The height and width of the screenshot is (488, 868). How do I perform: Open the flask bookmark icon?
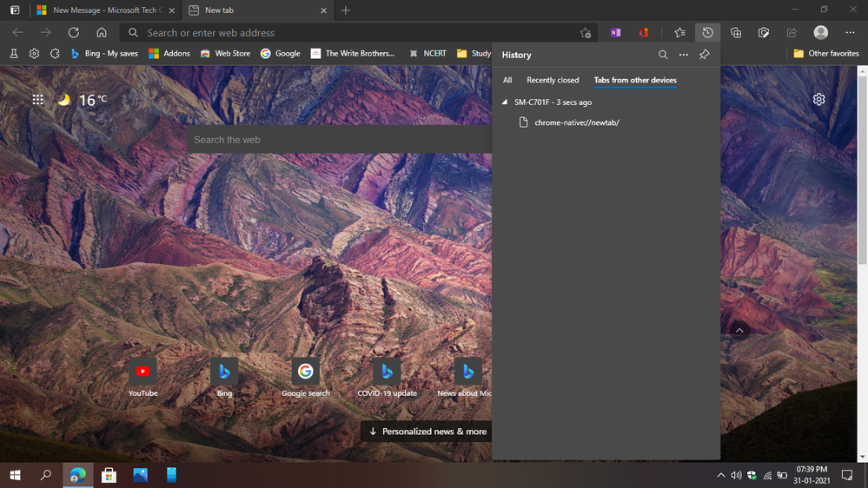point(14,54)
